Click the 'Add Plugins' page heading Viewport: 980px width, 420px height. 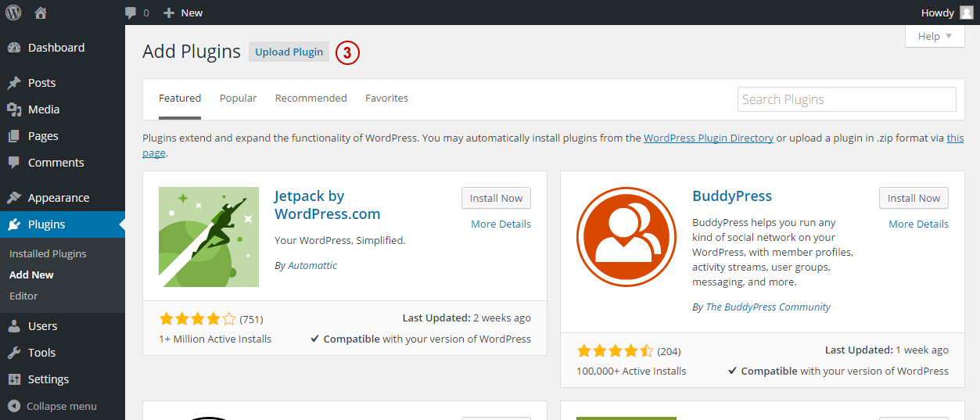[192, 52]
